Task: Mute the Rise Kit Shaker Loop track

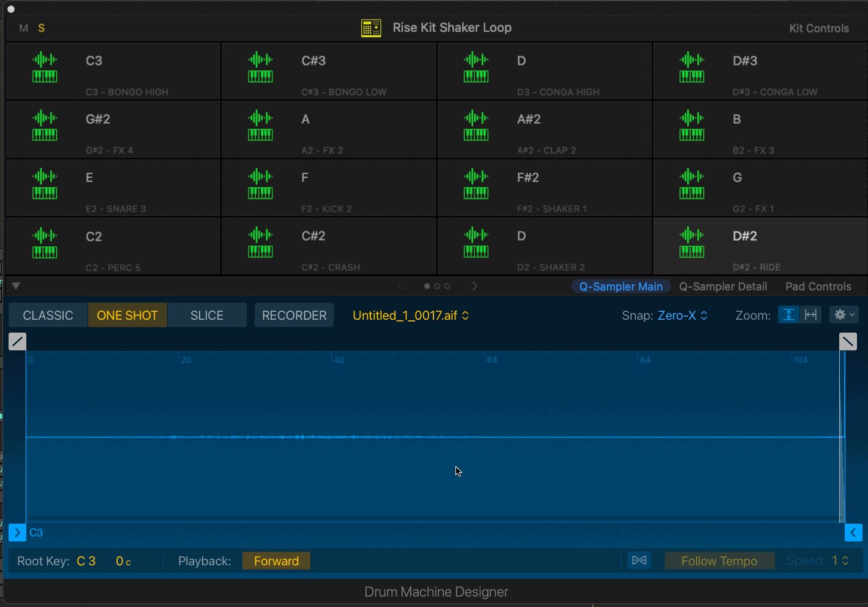Action: click(x=23, y=28)
